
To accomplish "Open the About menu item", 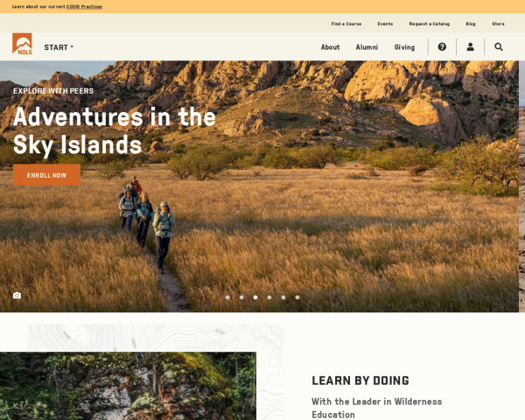I will [330, 47].
